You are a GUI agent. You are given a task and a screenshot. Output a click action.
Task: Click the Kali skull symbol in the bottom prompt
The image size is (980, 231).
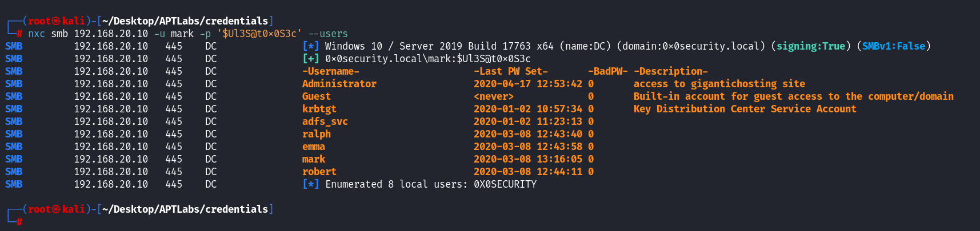56,209
